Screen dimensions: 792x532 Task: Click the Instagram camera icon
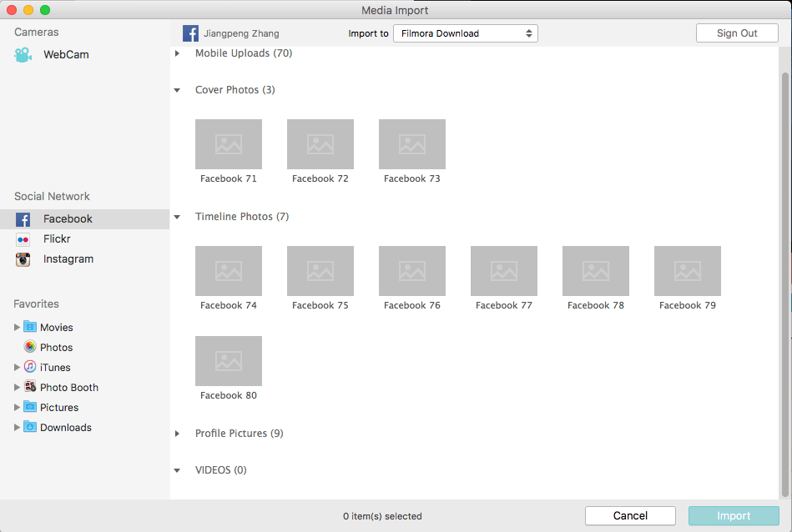23,259
